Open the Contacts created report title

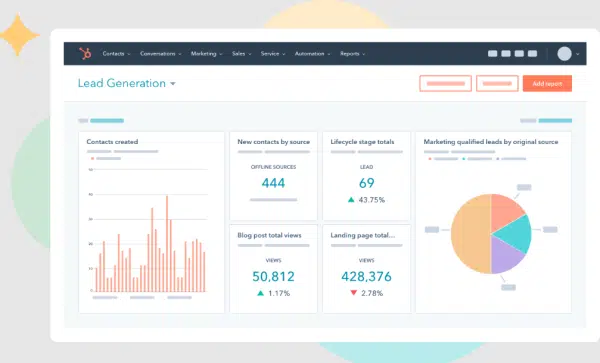click(112, 142)
